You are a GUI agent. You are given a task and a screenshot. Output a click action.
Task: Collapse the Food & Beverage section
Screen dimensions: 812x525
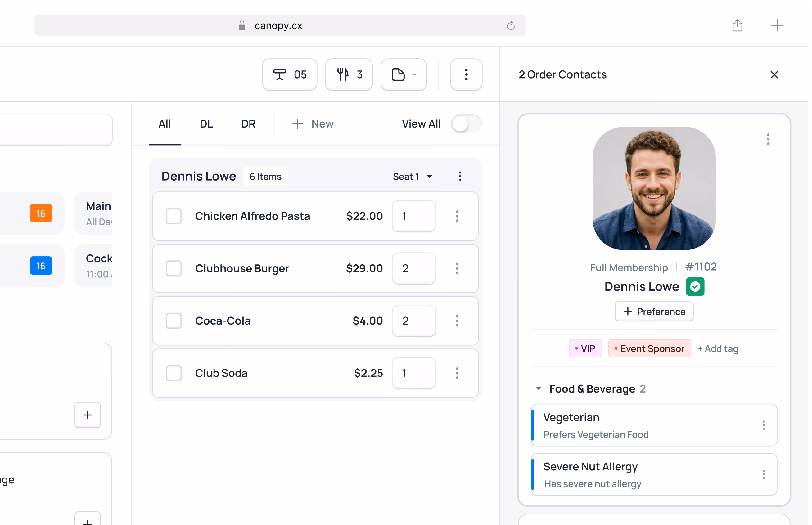[x=539, y=389]
